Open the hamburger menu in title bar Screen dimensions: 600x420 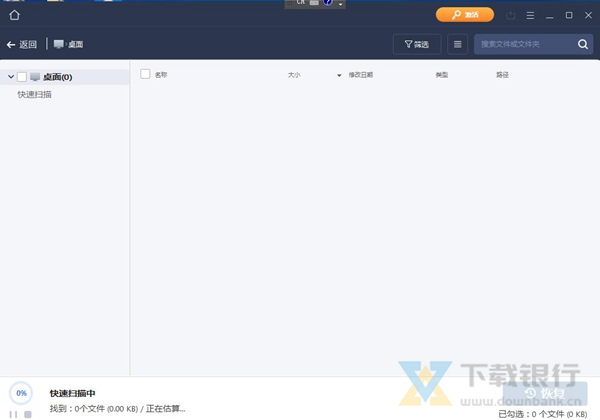coord(530,15)
